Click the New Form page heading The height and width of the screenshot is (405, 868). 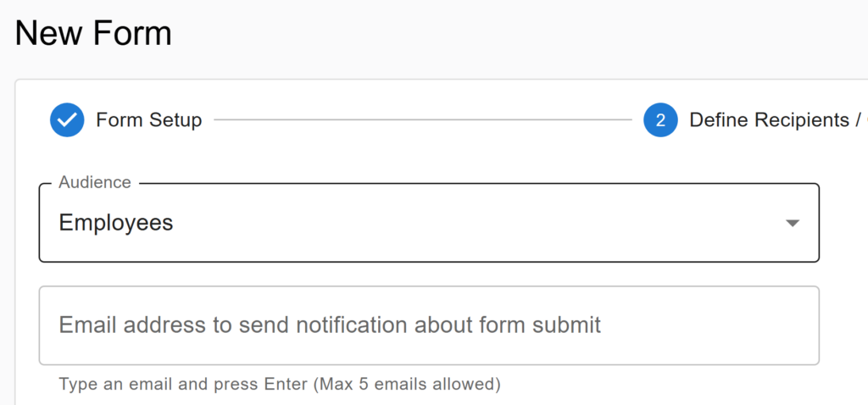click(x=93, y=33)
